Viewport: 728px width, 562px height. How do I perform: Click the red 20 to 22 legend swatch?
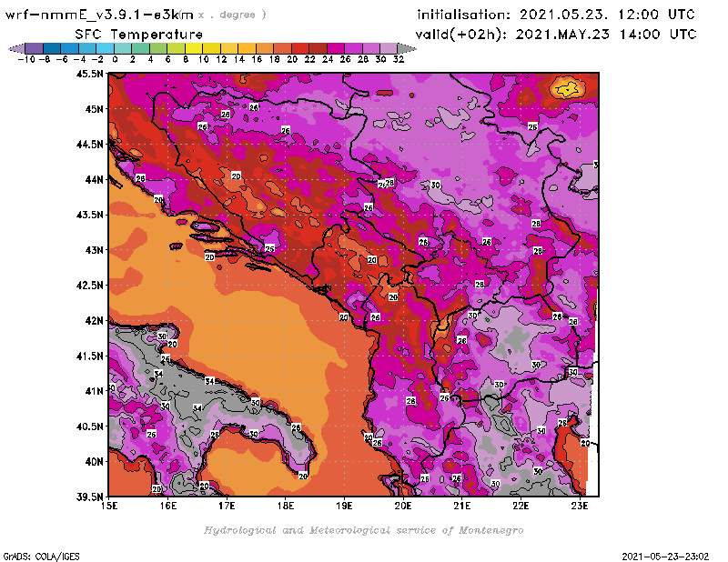click(300, 48)
